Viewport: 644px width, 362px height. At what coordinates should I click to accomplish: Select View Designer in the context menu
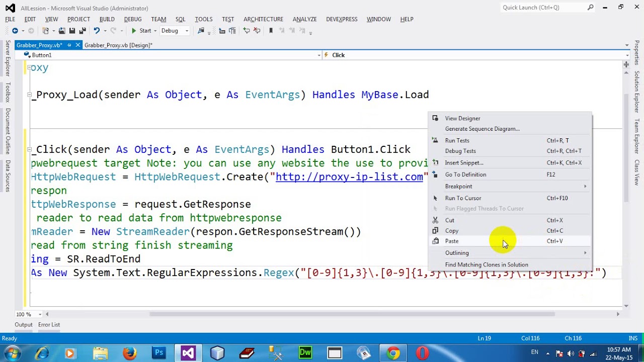(x=510, y=118)
